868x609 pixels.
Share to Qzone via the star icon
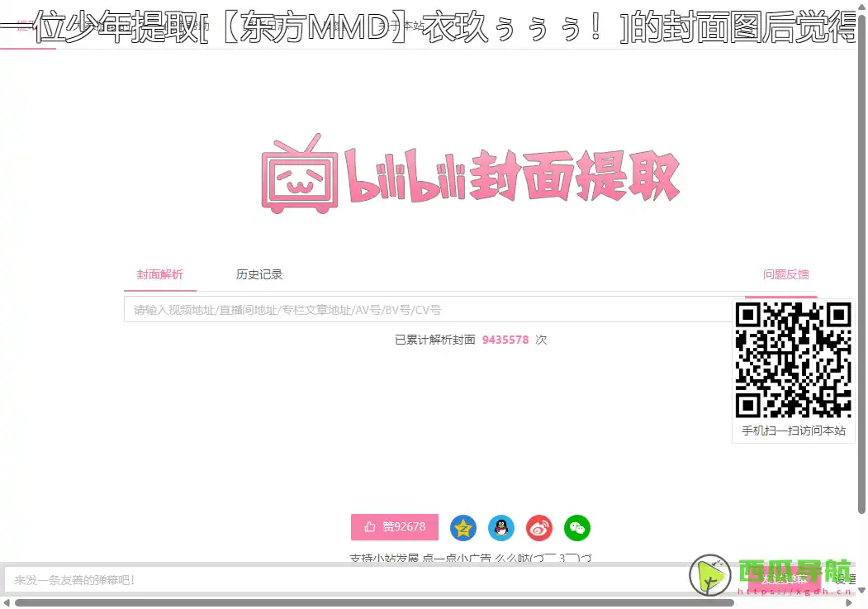tap(462, 527)
